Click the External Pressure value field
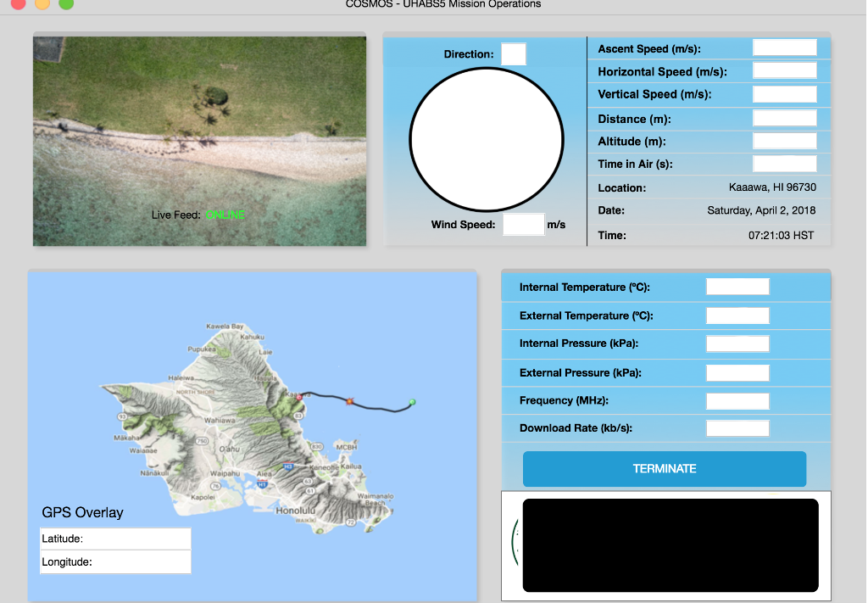Screen dimensions: 868x603 [737, 372]
